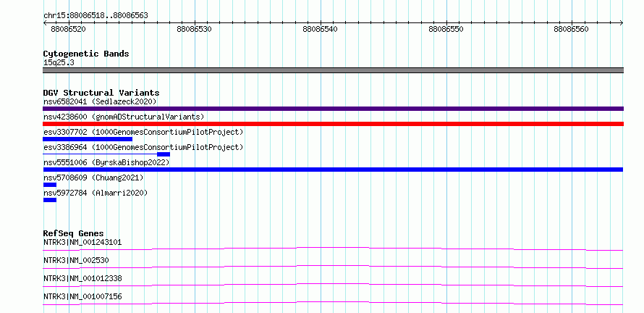Open transcript NTRK3|NM_002530 label

[x=76, y=260]
